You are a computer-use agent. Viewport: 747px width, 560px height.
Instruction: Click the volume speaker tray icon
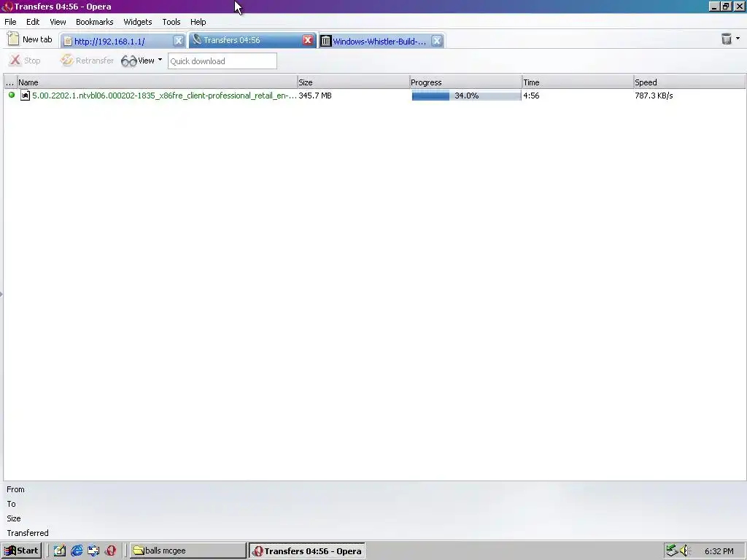[684, 551]
